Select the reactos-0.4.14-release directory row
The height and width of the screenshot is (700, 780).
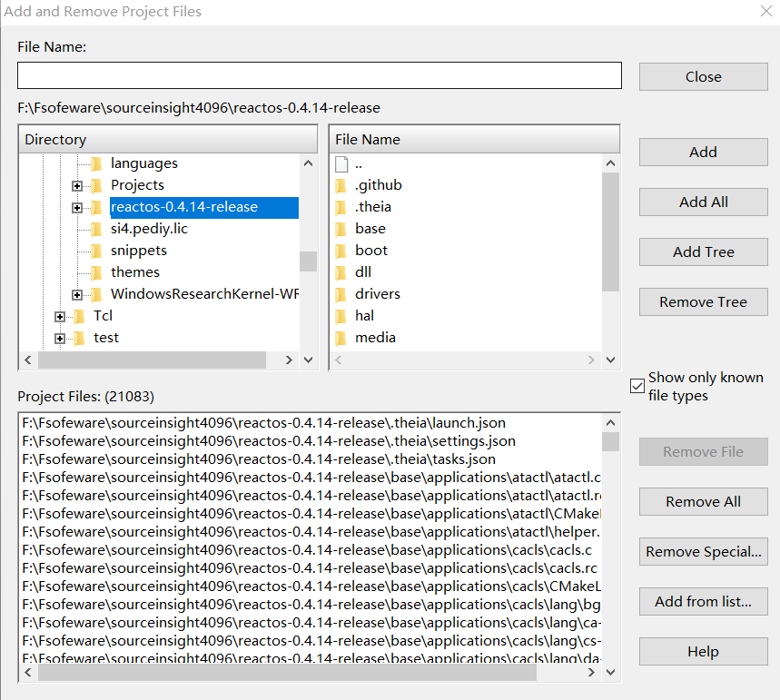pyautogui.click(x=204, y=208)
